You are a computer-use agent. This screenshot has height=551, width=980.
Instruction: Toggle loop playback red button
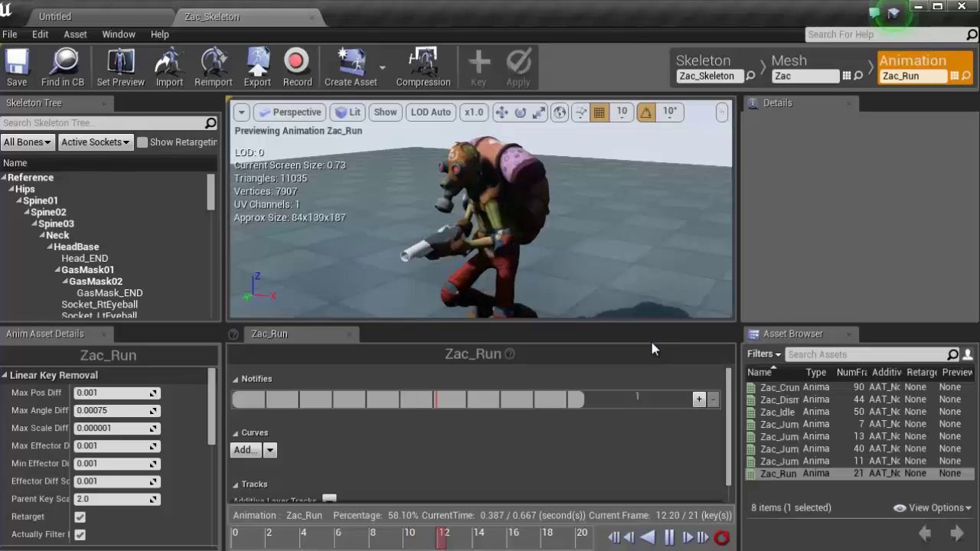point(721,538)
